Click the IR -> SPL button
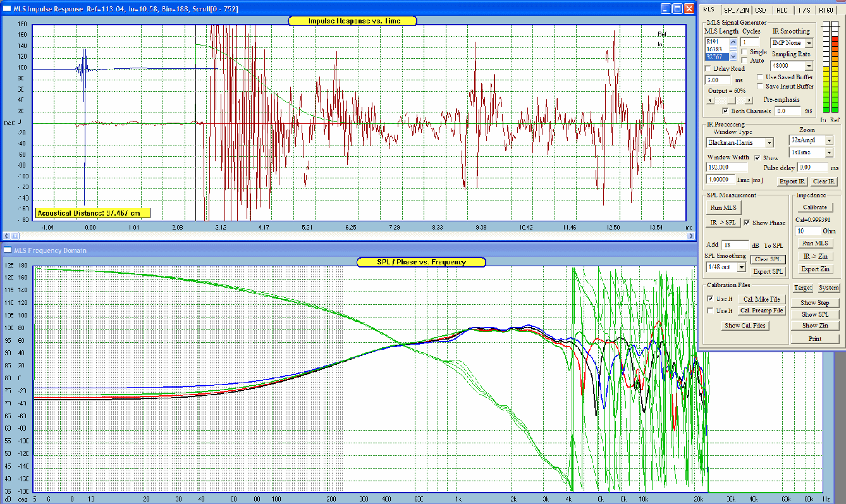Viewport: 846px width, 504px height. tap(722, 223)
